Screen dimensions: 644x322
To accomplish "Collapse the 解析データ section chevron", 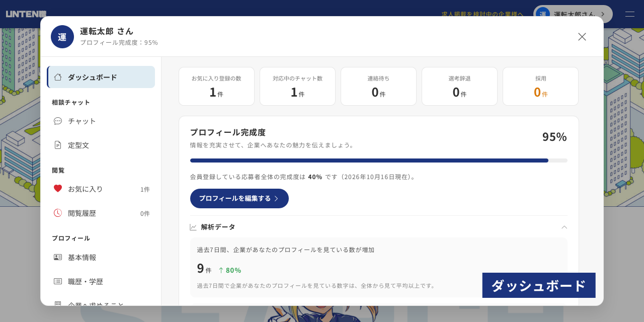I will 564,227.
